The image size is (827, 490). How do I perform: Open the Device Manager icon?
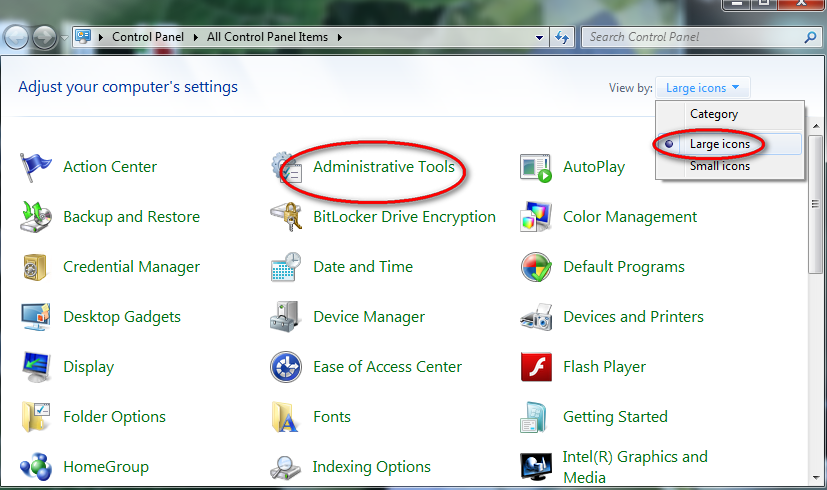point(285,316)
